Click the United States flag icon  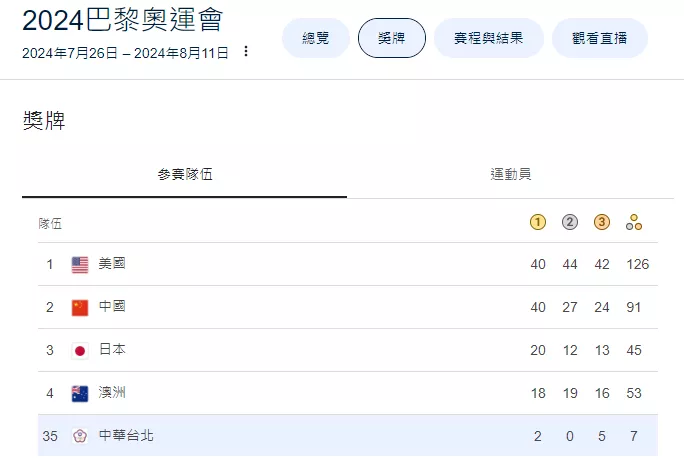click(x=80, y=265)
